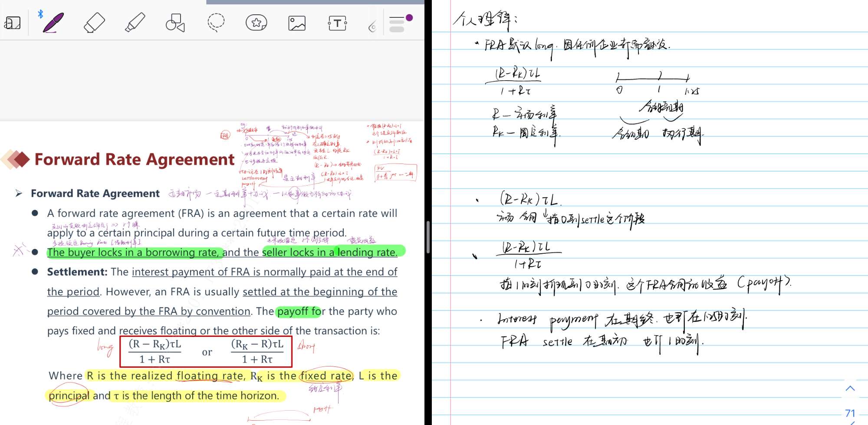The image size is (868, 425).
Task: Pick the purple pen color dot
Action: (x=409, y=18)
